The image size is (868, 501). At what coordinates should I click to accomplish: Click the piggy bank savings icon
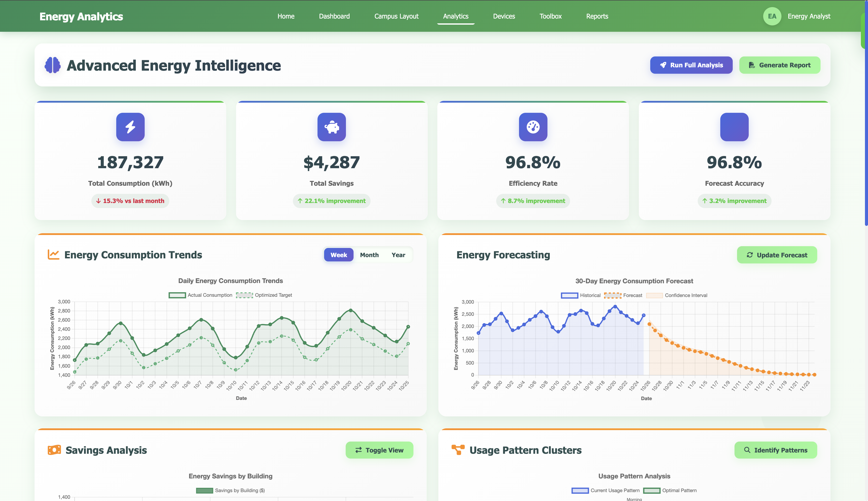tap(331, 127)
